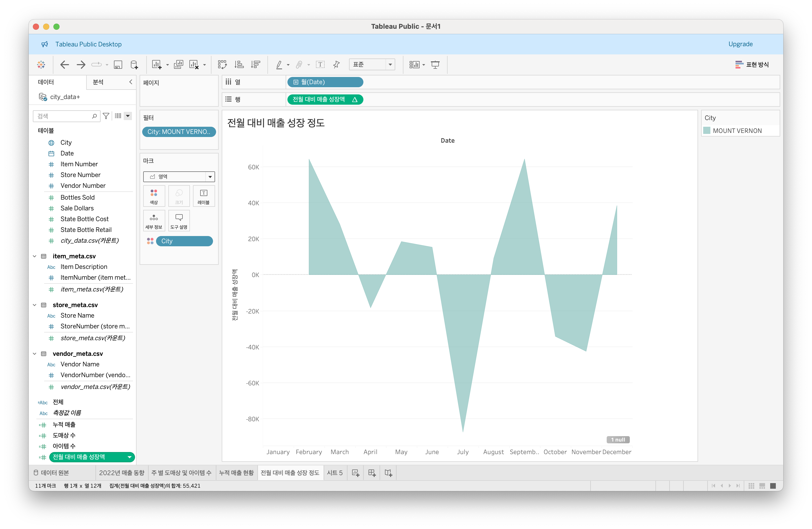Viewport: 812px width, 529px height.
Task: Click the swap rows and columns icon
Action: pyautogui.click(x=222, y=64)
